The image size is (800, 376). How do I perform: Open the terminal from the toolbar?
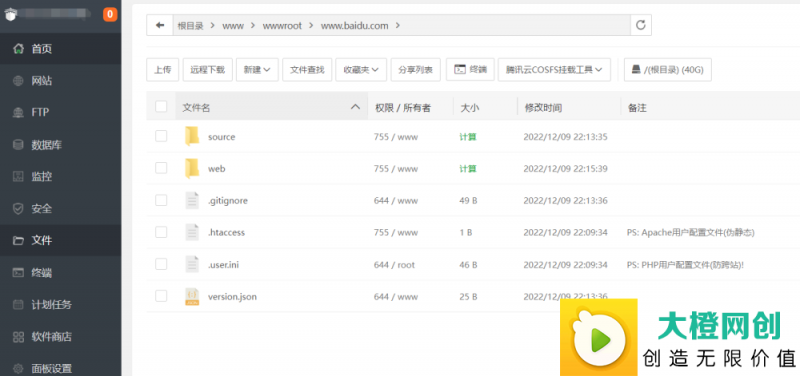[x=470, y=69]
